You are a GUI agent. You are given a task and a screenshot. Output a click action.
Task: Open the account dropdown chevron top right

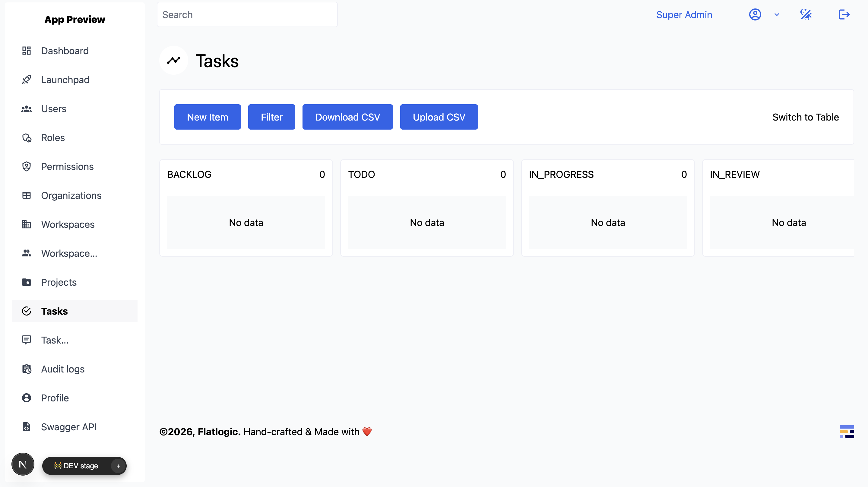(777, 14)
